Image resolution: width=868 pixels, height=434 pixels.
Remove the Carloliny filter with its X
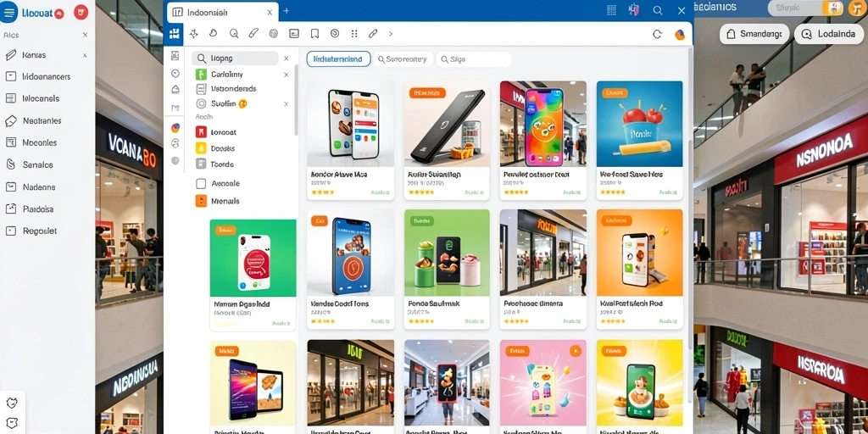[x=287, y=75]
